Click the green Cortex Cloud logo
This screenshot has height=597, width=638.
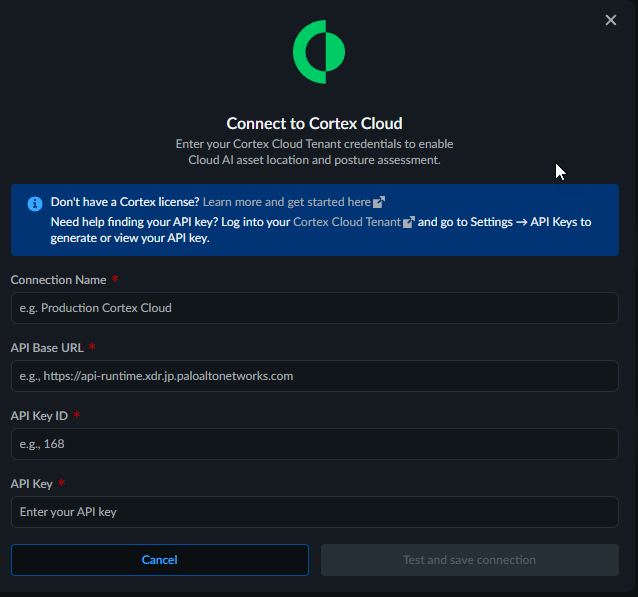point(319,52)
